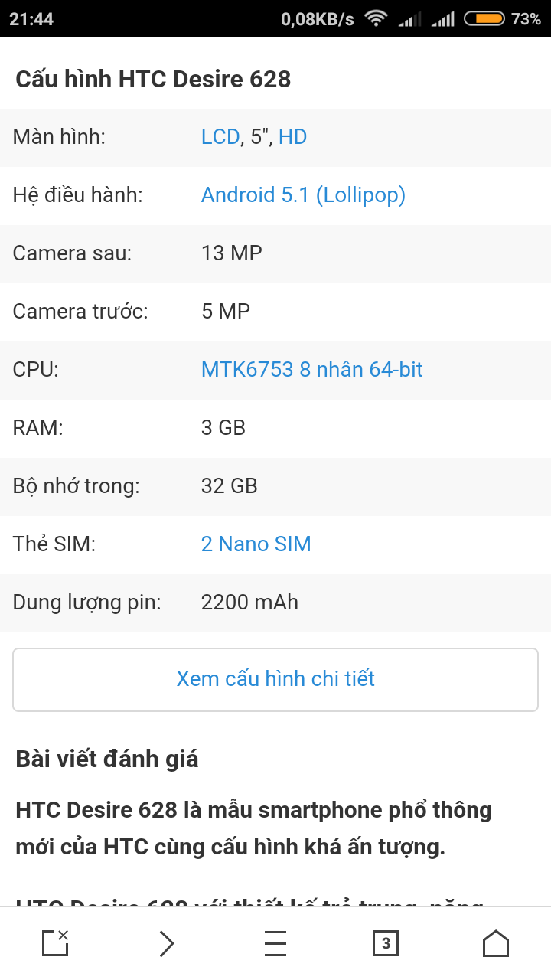Tap the 13 MP rear camera value

click(231, 253)
